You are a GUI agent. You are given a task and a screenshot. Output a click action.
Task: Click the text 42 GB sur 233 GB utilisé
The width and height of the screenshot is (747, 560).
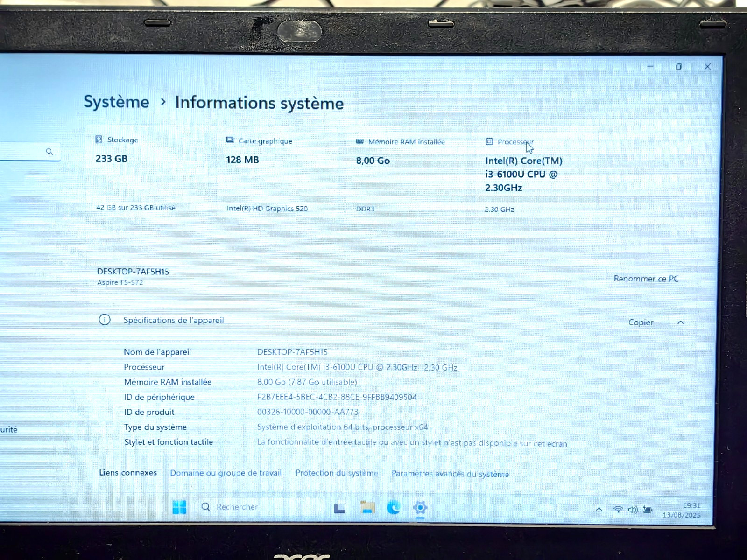(136, 208)
